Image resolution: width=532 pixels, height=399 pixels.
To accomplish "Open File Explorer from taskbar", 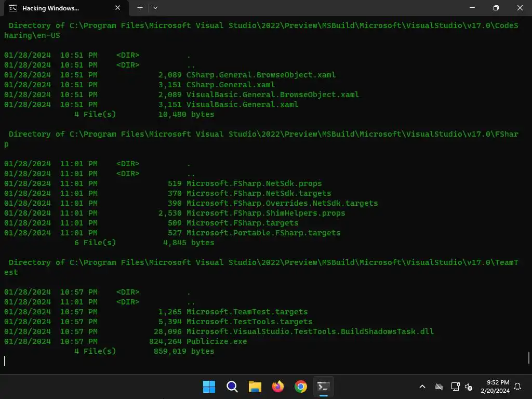I will pos(255,387).
